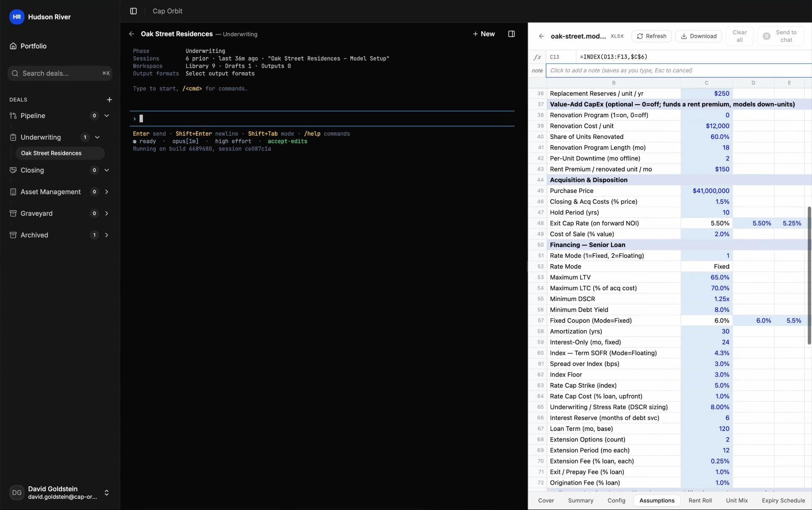Select Oak Street Residences deal in sidebar
The height and width of the screenshot is (510, 812).
60,153
